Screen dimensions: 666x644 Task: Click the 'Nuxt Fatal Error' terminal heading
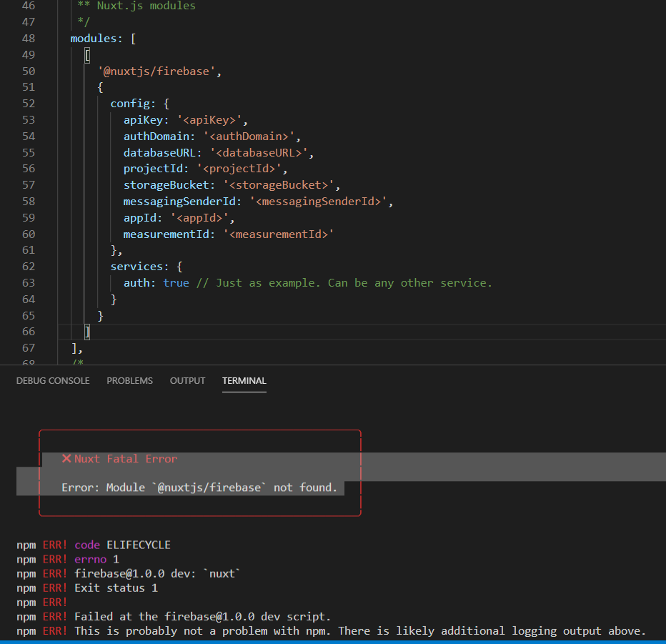[x=126, y=459]
